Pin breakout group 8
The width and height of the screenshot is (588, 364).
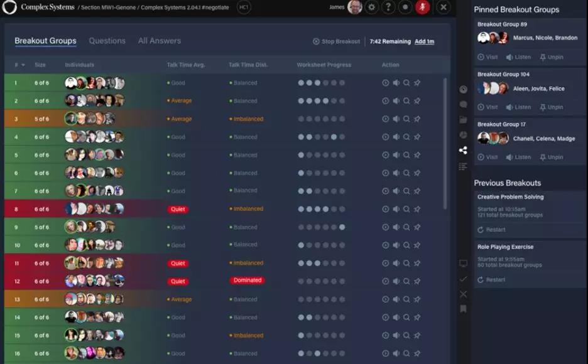point(417,209)
